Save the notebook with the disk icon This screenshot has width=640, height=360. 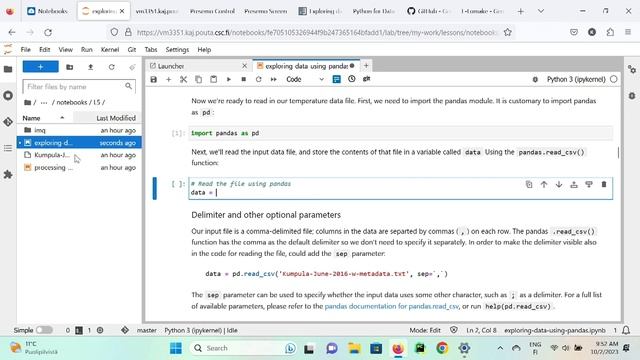tap(153, 79)
